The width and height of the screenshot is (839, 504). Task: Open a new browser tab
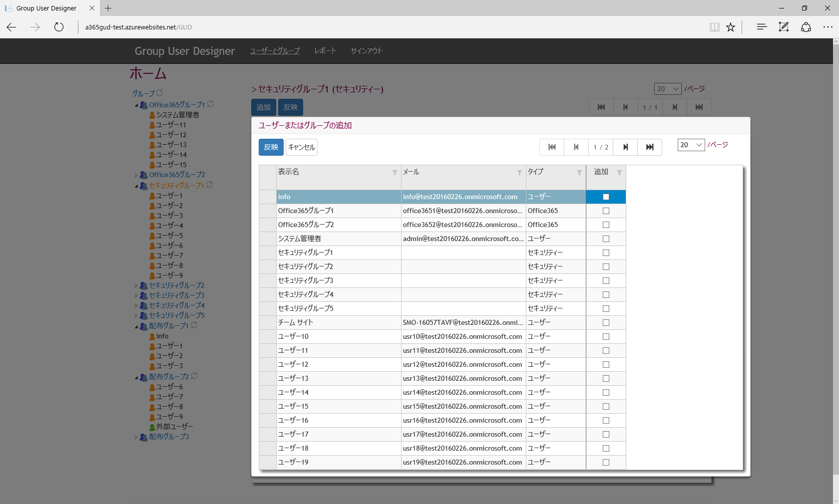[108, 8]
